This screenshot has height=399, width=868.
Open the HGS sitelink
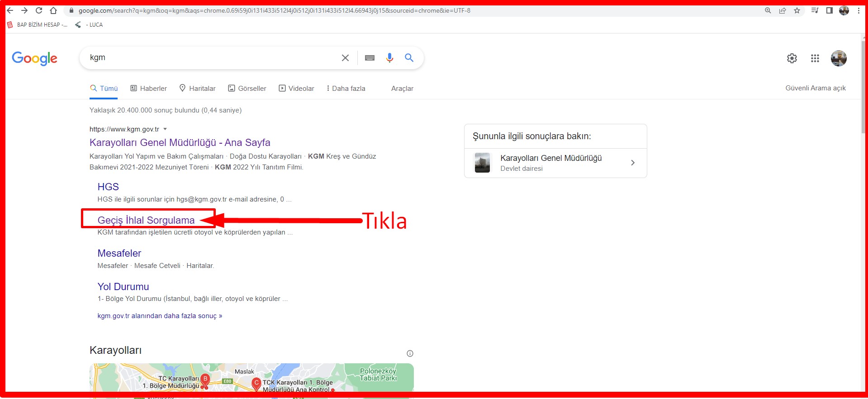108,187
